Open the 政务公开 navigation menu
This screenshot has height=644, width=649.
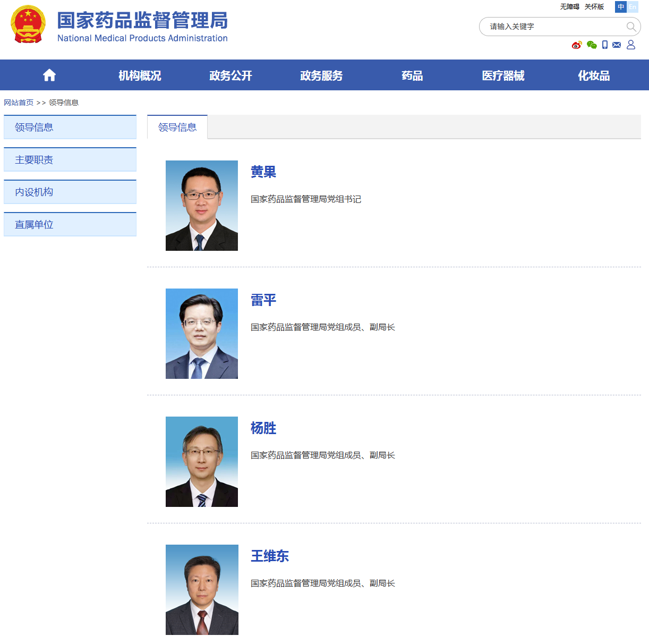click(x=230, y=75)
